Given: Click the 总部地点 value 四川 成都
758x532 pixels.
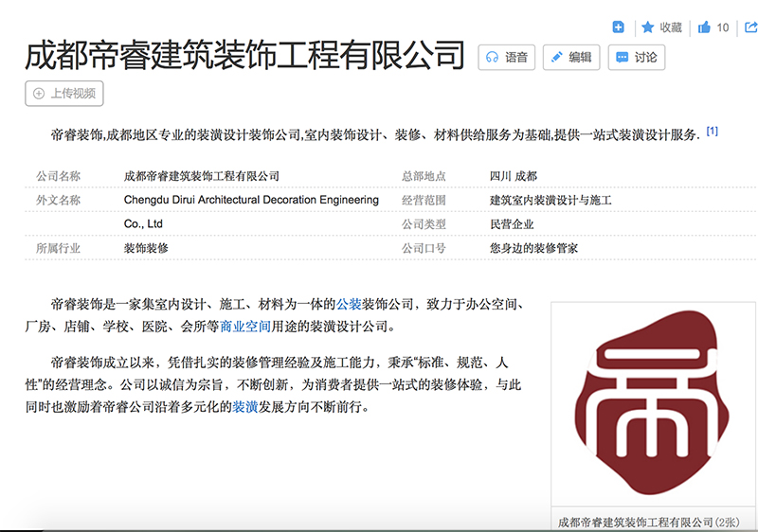Looking at the screenshot, I should click(513, 176).
